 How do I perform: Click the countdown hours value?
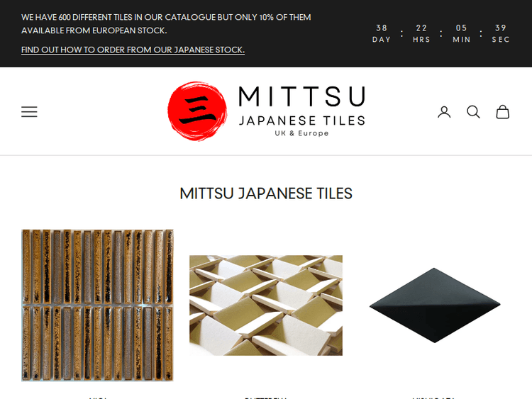coord(421,28)
